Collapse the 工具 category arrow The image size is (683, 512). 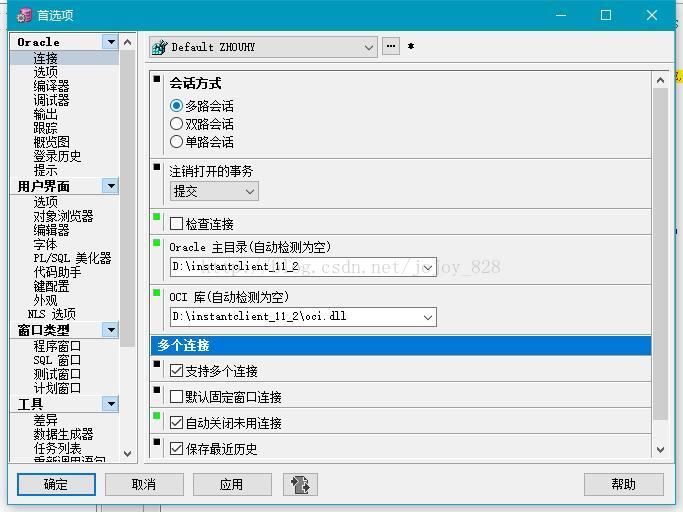tap(111, 403)
